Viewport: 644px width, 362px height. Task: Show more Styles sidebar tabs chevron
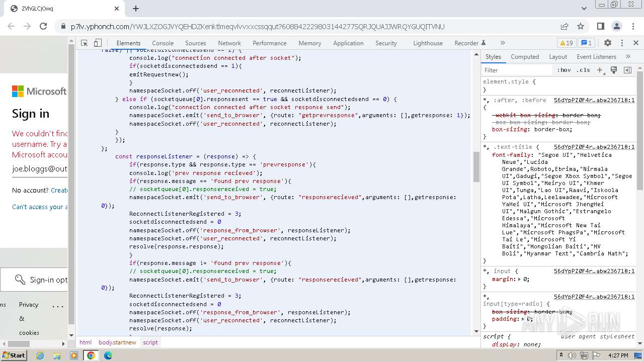(x=628, y=57)
